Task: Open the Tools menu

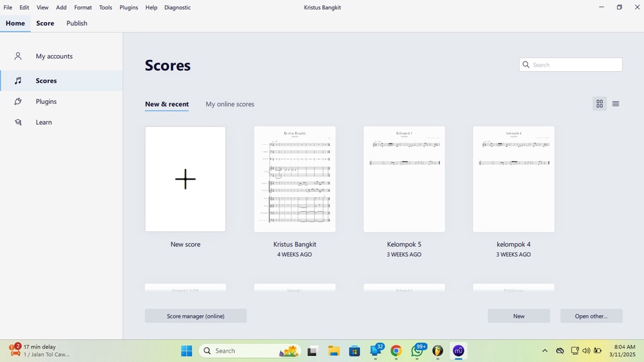Action: 105,7
